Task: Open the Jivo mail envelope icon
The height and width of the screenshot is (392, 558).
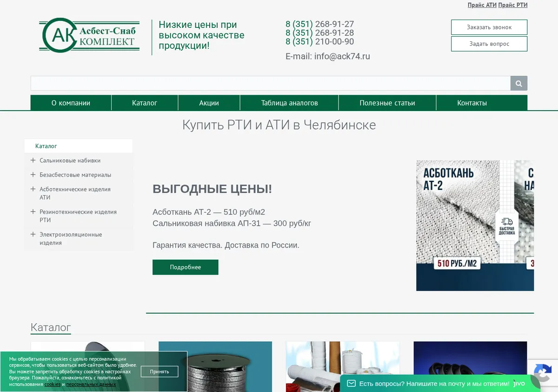Action: coord(351,384)
